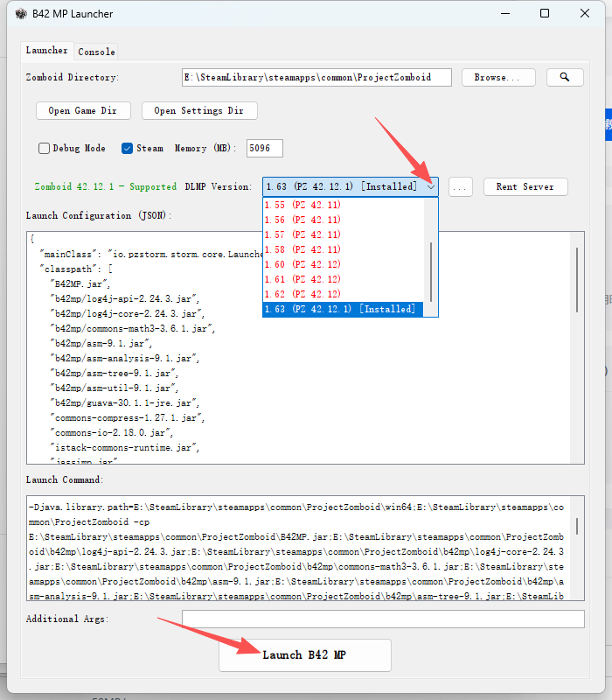The width and height of the screenshot is (612, 700).
Task: Choose 1.55 (PZ 42.11) in version list
Action: tap(303, 205)
